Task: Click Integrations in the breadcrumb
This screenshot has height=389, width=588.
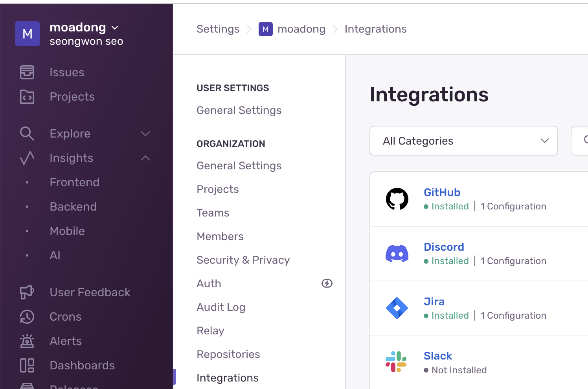Action: pos(376,29)
